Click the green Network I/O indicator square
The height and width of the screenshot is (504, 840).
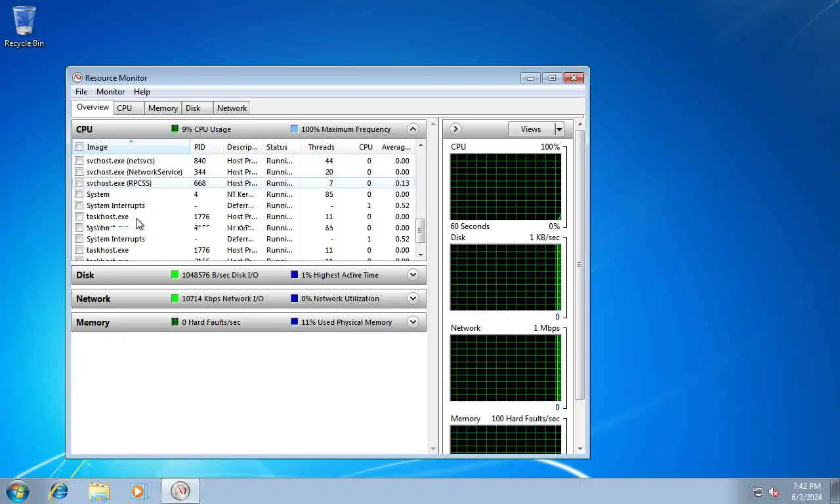tap(175, 299)
